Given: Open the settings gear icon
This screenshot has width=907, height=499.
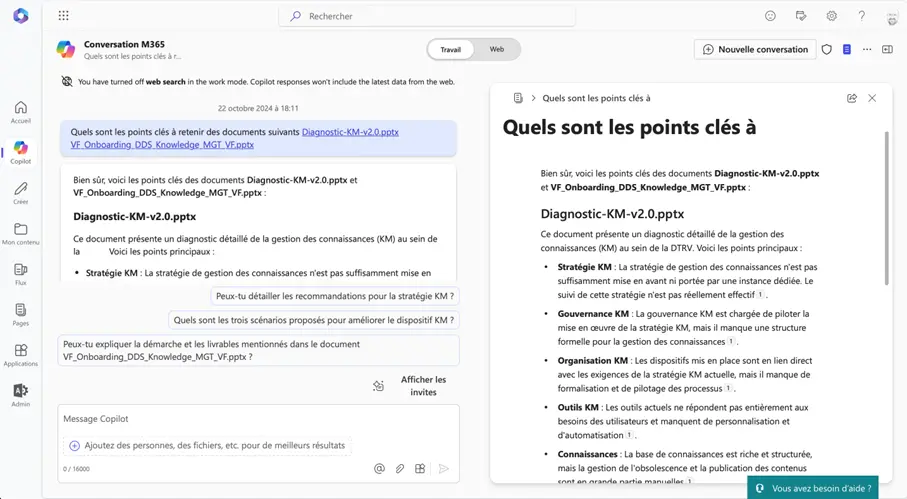Looking at the screenshot, I should (831, 16).
